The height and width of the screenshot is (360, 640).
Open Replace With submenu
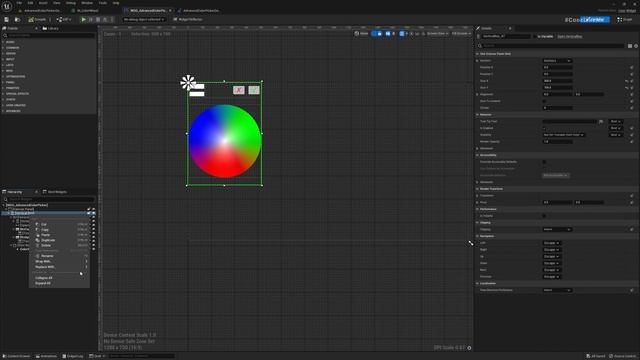(61, 267)
